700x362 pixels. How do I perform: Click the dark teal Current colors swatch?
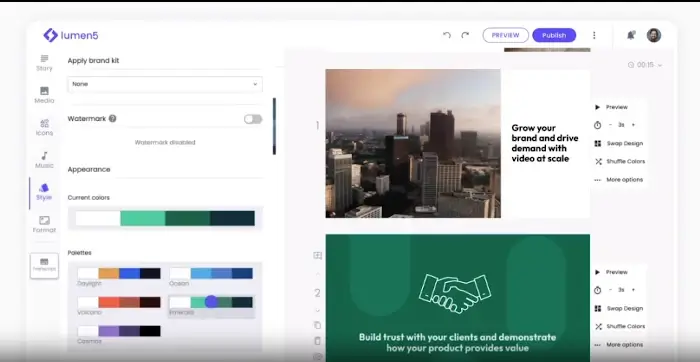point(233,218)
